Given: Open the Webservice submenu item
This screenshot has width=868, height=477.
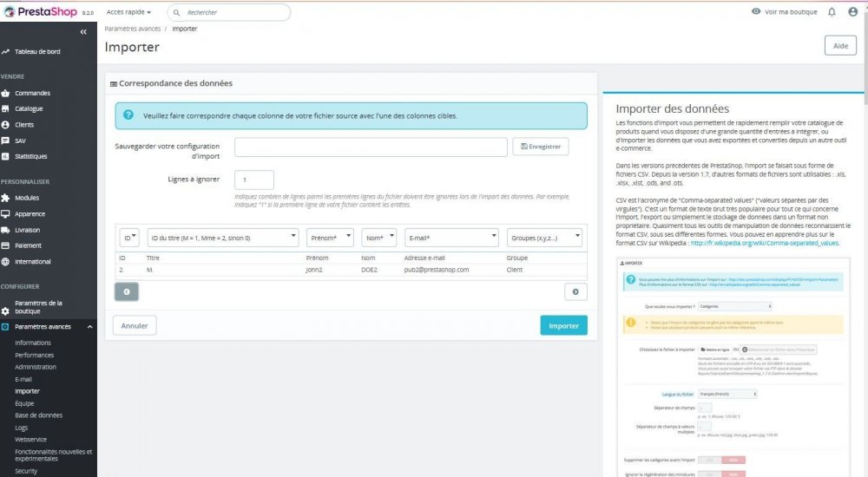Looking at the screenshot, I should [31, 440].
